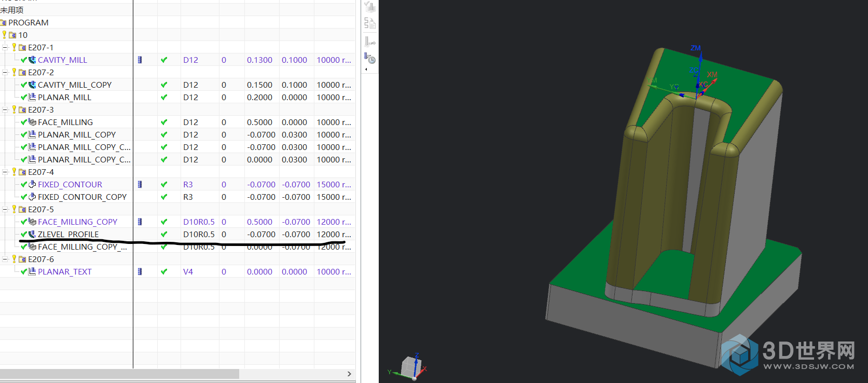The width and height of the screenshot is (868, 383).
Task: Collapse the E207-2 program group
Action: [5, 72]
